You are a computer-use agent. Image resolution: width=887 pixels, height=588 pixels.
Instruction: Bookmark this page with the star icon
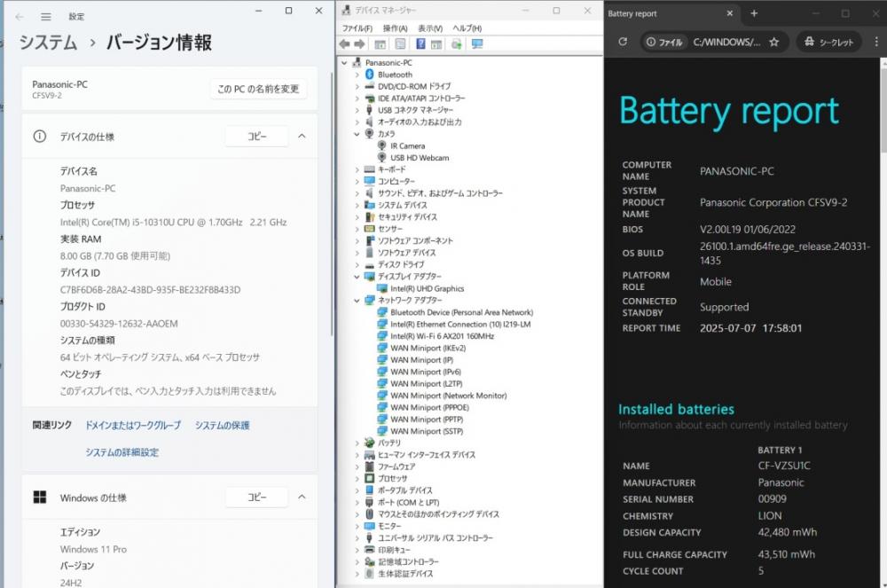tap(774, 42)
